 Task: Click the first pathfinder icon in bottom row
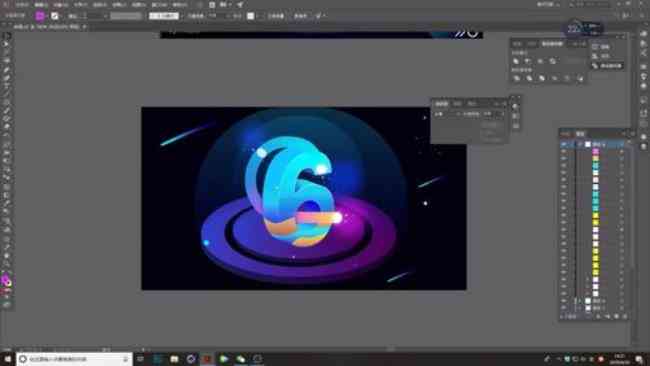click(x=517, y=78)
